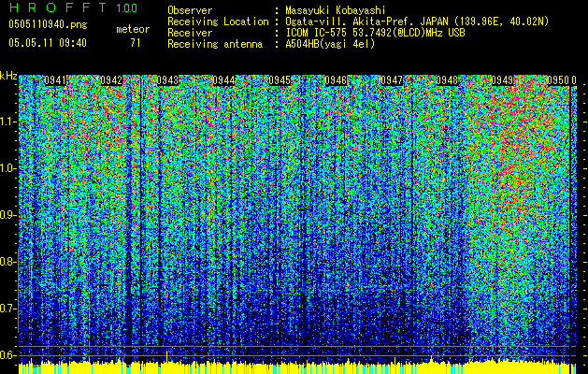Click the 1.1 kHz axis label
588x374 pixels.
tap(7, 122)
